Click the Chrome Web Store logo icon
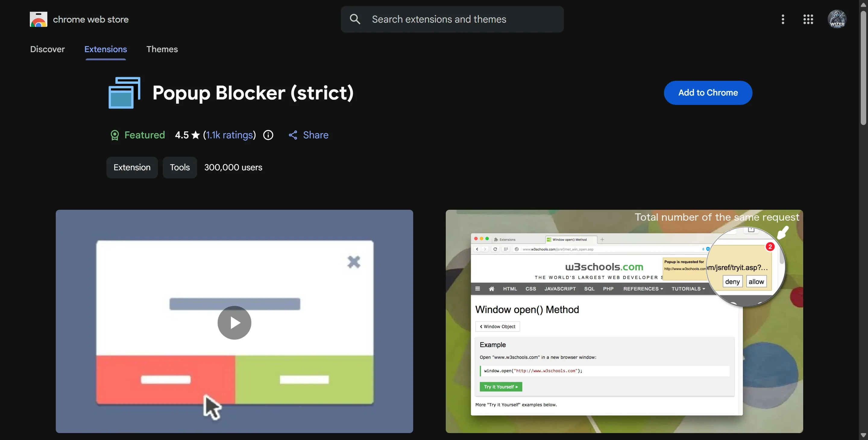This screenshot has width=868, height=440. click(x=38, y=19)
